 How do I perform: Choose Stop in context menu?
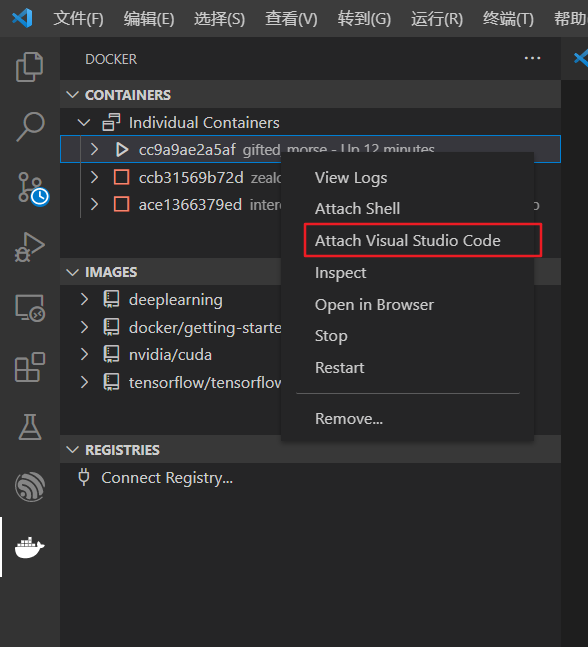click(x=331, y=336)
